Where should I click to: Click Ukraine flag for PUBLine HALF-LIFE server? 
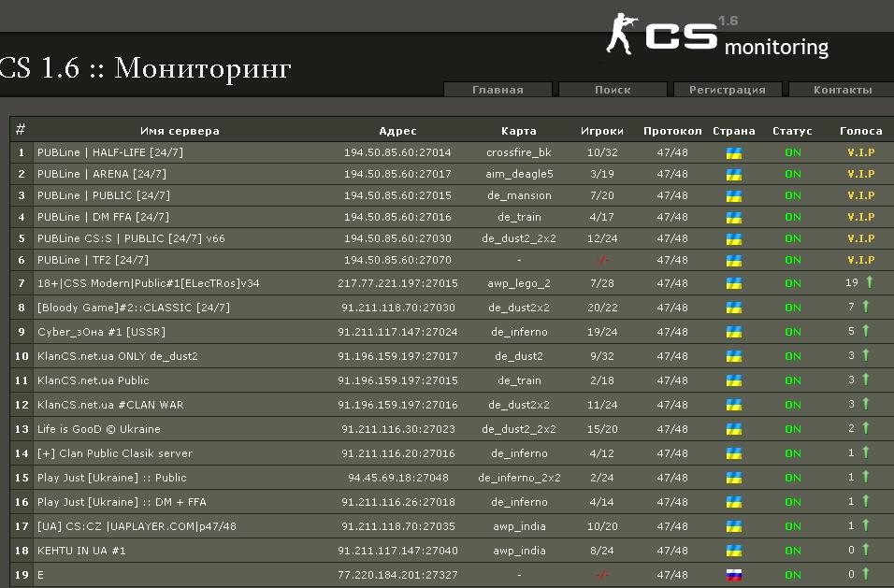pos(734,152)
